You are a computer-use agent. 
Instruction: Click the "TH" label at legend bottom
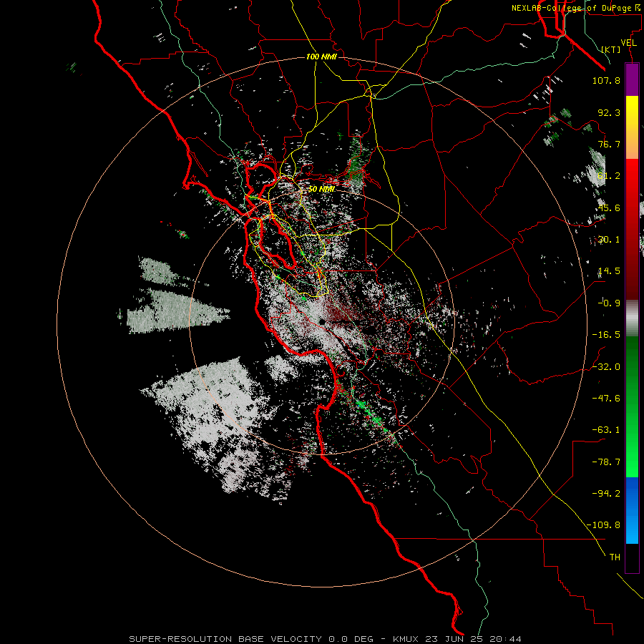[615, 557]
